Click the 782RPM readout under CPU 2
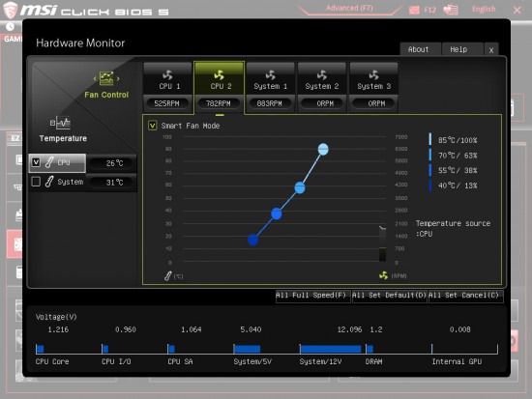Viewport: 532px width, 399px height. pyautogui.click(x=219, y=103)
